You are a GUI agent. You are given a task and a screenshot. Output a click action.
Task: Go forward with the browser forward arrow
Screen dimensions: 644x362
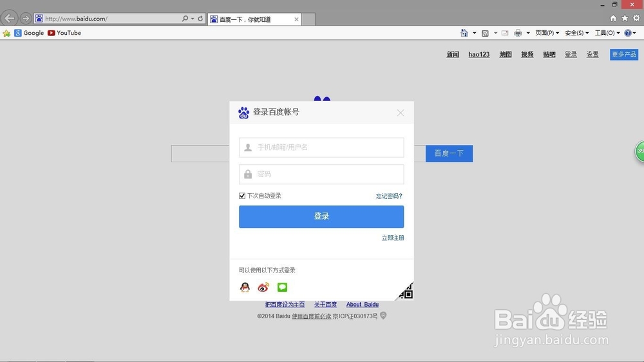[26, 19]
